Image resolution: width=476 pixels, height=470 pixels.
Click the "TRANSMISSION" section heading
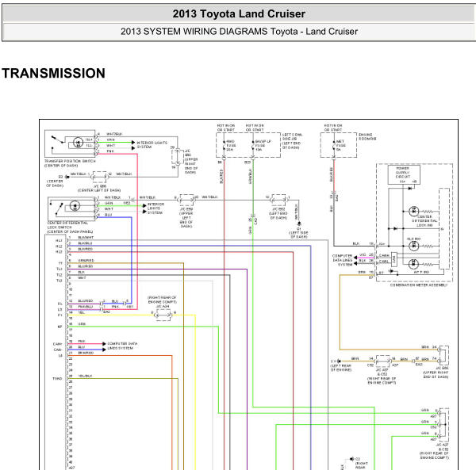[53, 74]
